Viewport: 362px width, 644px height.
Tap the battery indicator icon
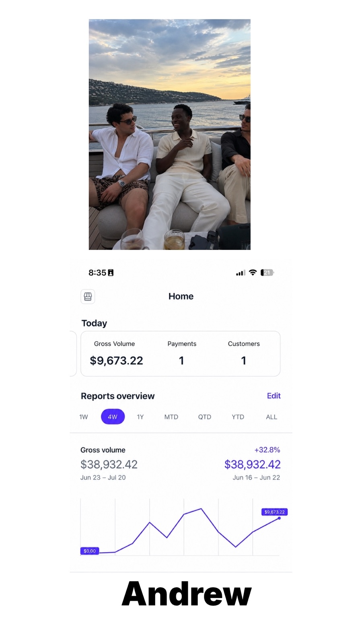267,272
